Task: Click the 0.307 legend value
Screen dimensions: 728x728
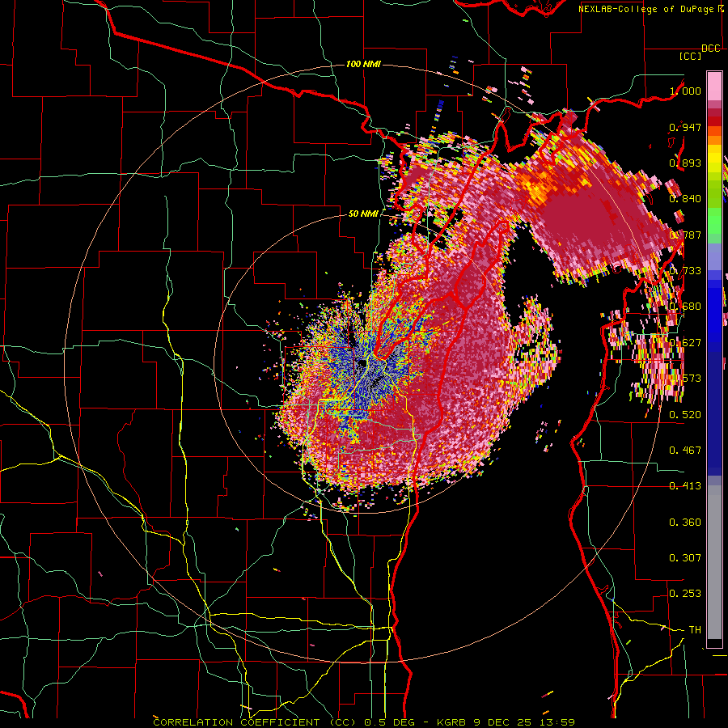Action: coord(685,558)
